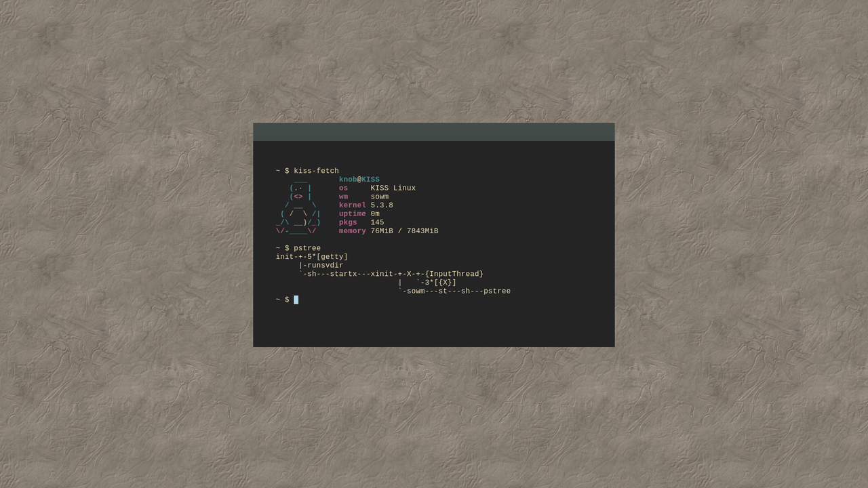This screenshot has height=488, width=868.
Task: Click the 'KISS Linux' os value
Action: pos(393,188)
